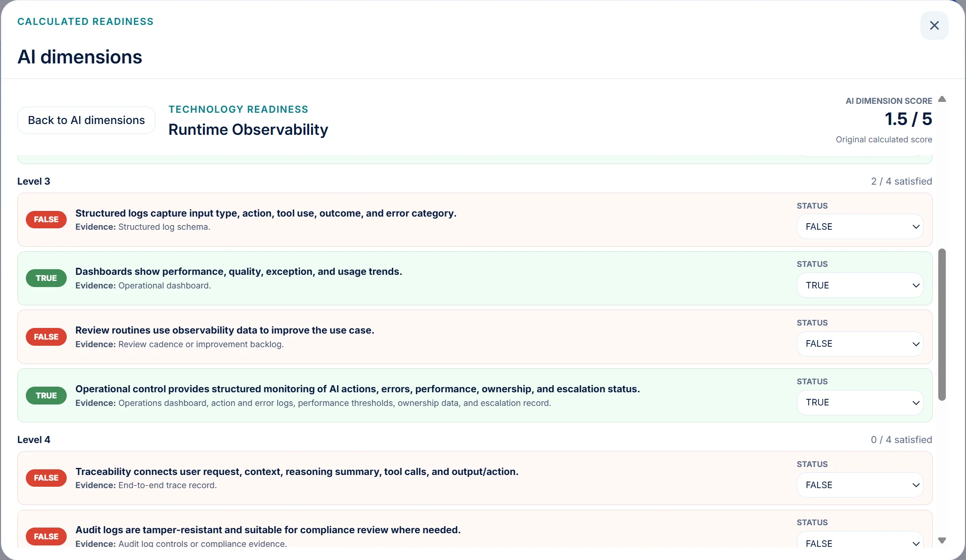Click the CALCULATED READINESS label
This screenshot has height=560, width=966.
coord(85,22)
